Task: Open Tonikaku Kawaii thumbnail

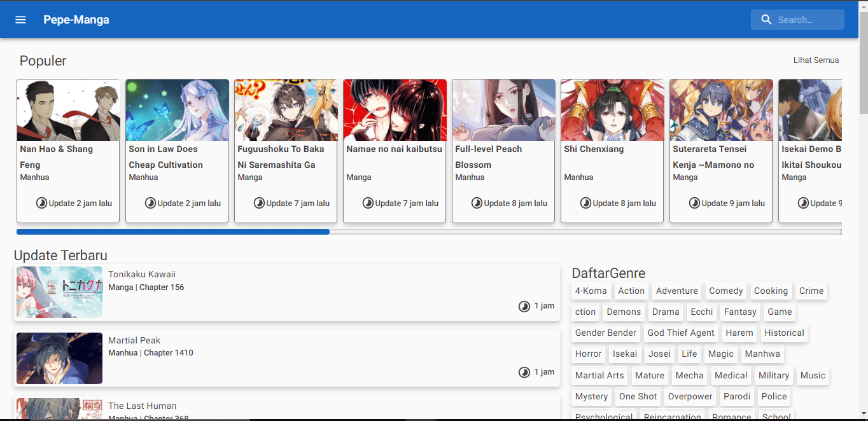Action: coord(59,293)
